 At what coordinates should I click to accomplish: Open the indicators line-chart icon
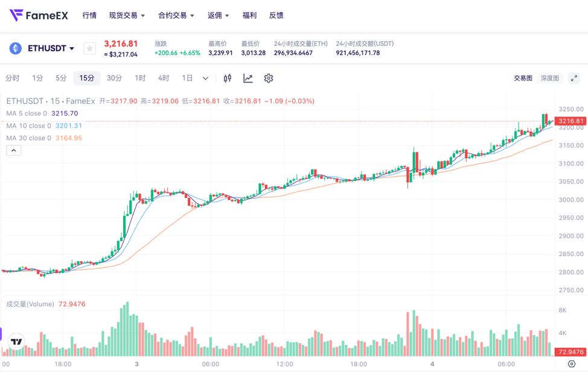coord(248,79)
